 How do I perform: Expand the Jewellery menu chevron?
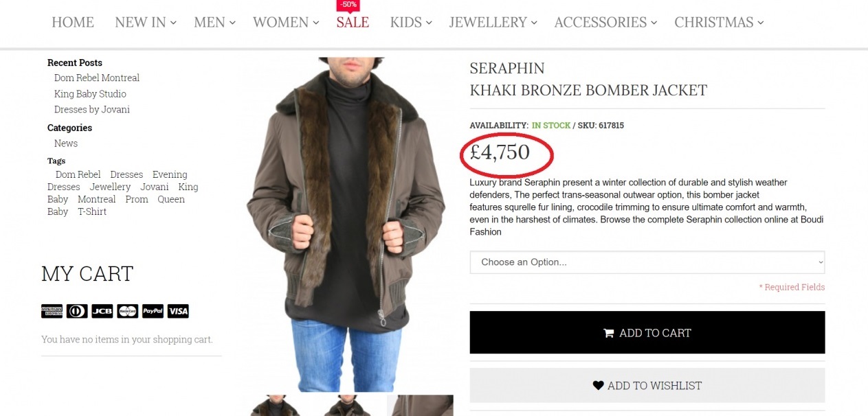[534, 23]
